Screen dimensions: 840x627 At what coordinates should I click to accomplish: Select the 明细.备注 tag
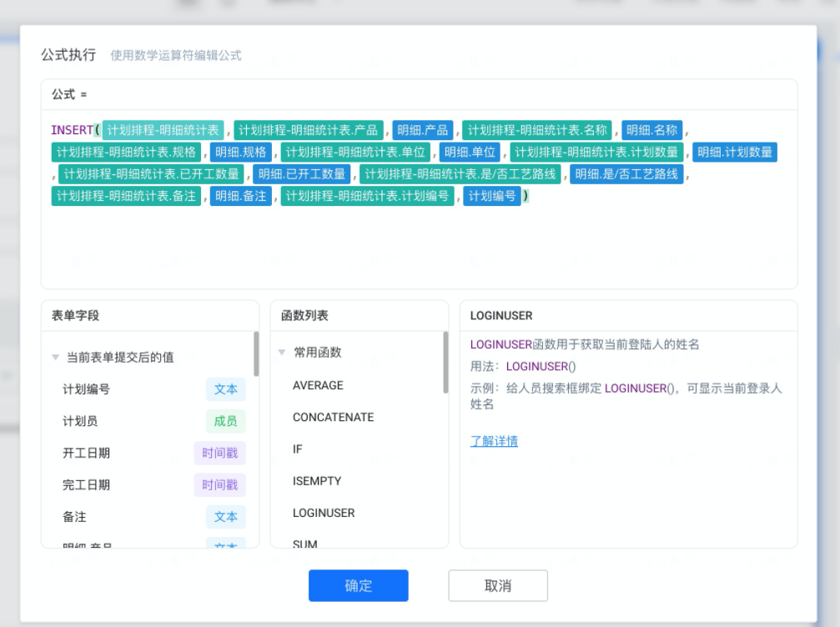241,196
